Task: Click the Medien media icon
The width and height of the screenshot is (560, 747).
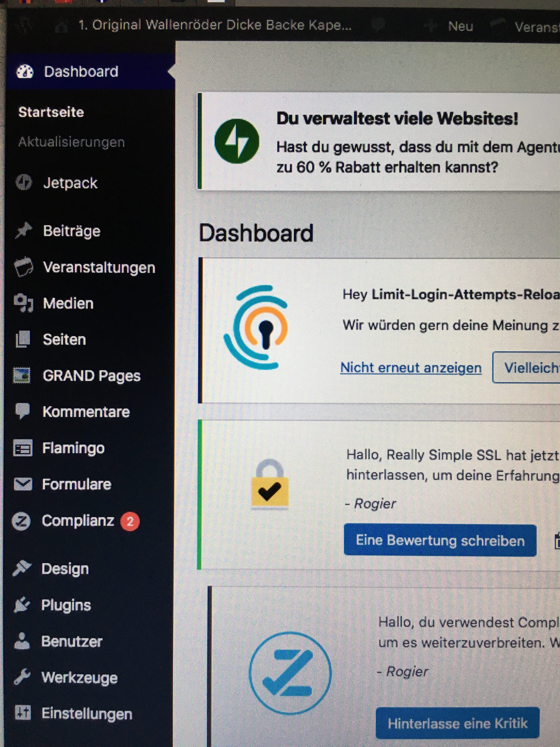Action: pyautogui.click(x=23, y=303)
